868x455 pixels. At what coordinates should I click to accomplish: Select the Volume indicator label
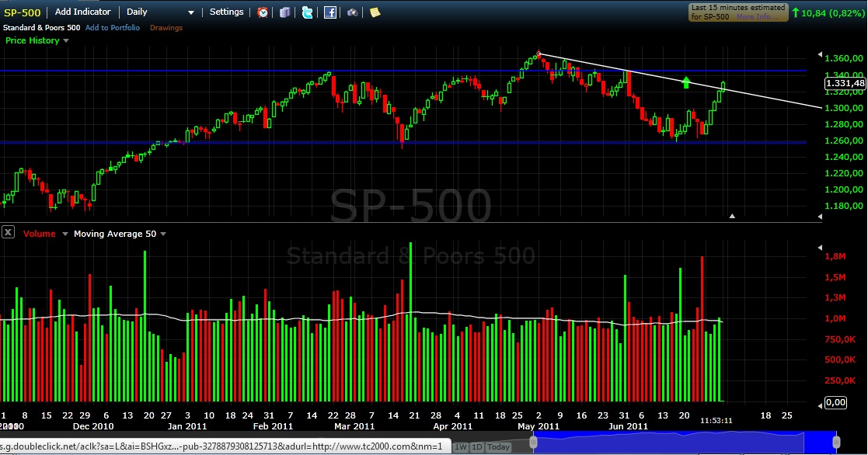[x=40, y=234]
